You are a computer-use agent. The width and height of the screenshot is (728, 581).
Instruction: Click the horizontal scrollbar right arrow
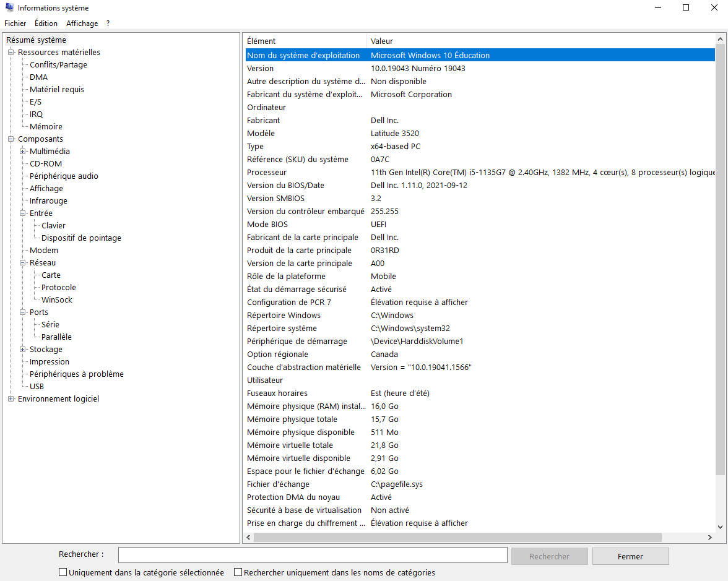click(709, 538)
